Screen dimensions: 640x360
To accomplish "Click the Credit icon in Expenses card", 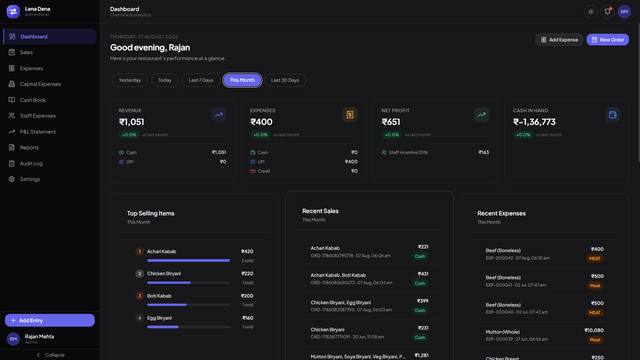I will (x=253, y=171).
